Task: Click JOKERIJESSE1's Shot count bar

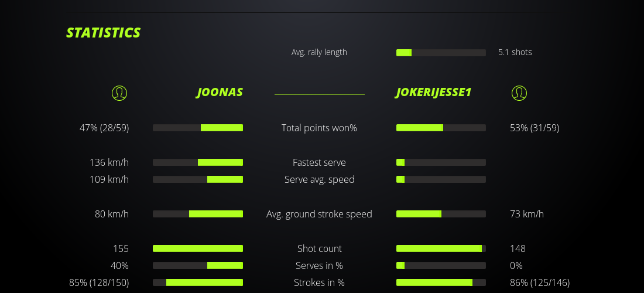Action: (441, 248)
